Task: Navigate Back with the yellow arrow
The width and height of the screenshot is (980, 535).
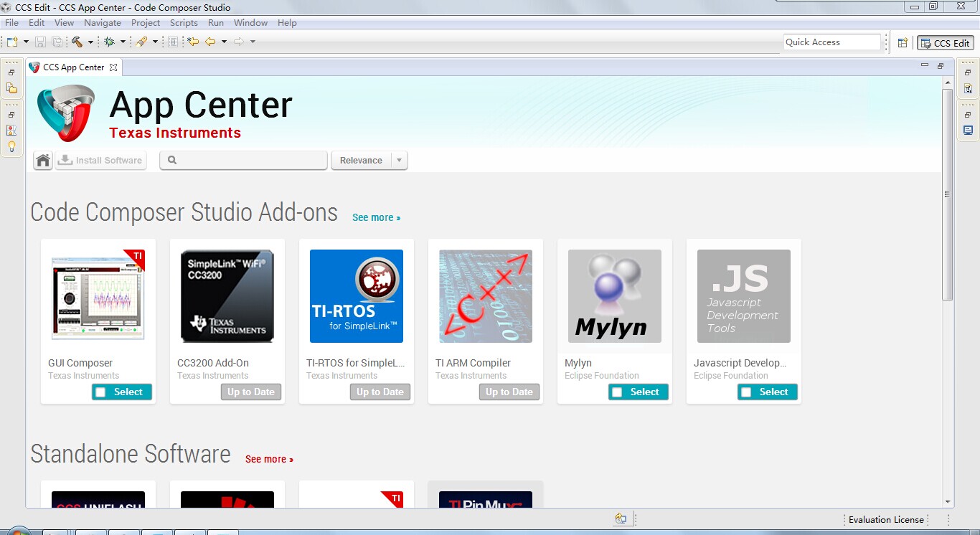Action: coord(210,42)
